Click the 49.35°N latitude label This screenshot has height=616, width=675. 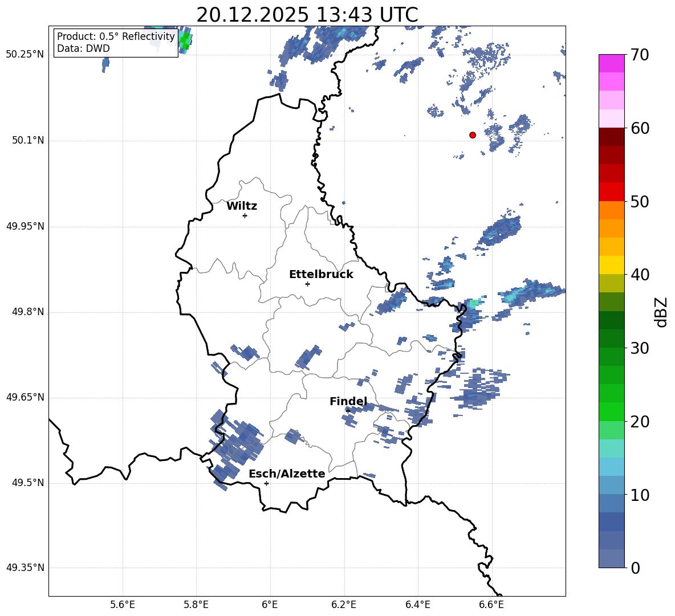25,568
